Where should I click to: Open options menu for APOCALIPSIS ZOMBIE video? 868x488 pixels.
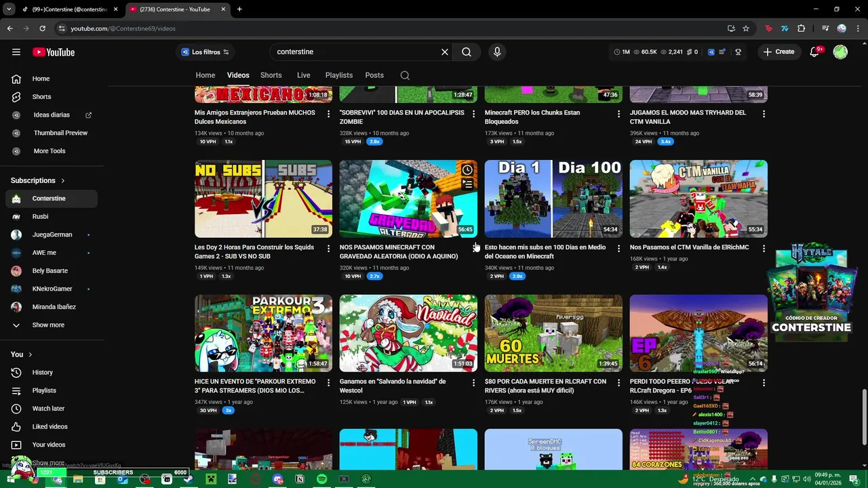[x=473, y=114]
